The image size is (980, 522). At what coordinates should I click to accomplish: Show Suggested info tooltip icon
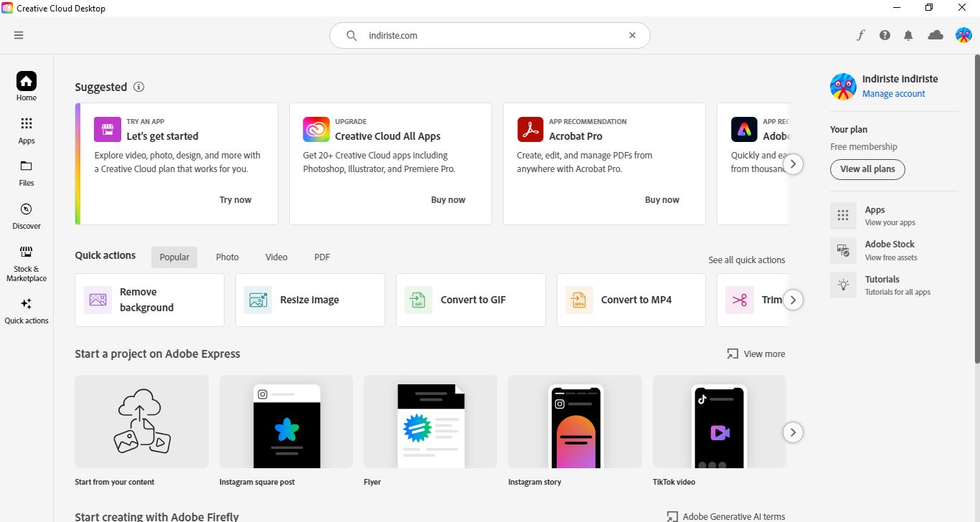click(x=139, y=87)
